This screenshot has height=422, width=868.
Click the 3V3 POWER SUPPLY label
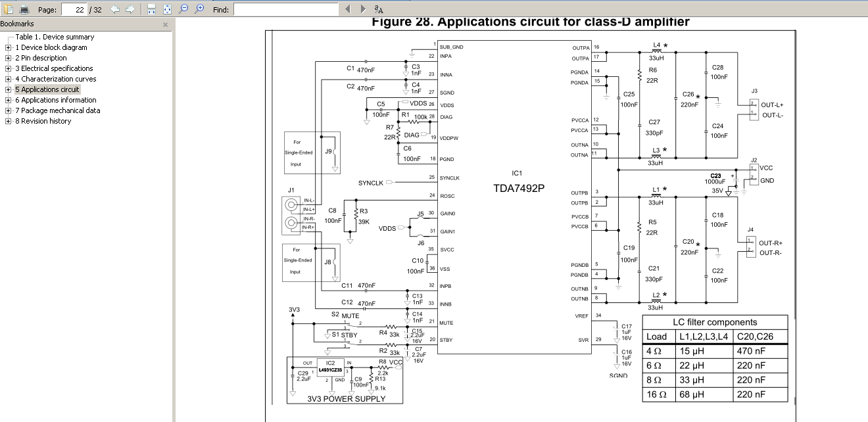click(x=346, y=398)
